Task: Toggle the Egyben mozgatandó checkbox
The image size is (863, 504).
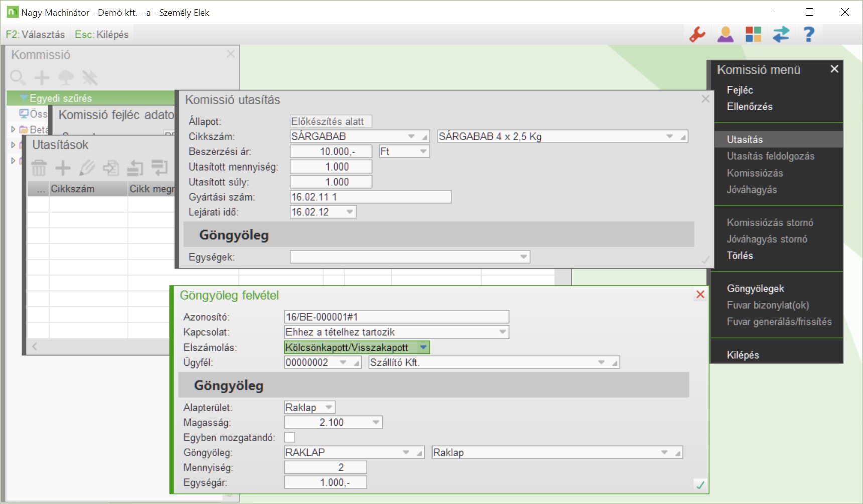Action: (290, 437)
